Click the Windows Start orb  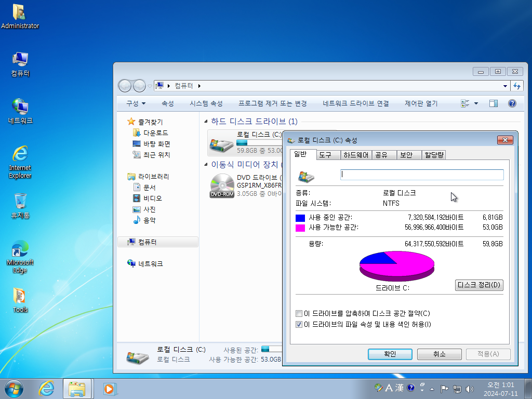(x=14, y=389)
